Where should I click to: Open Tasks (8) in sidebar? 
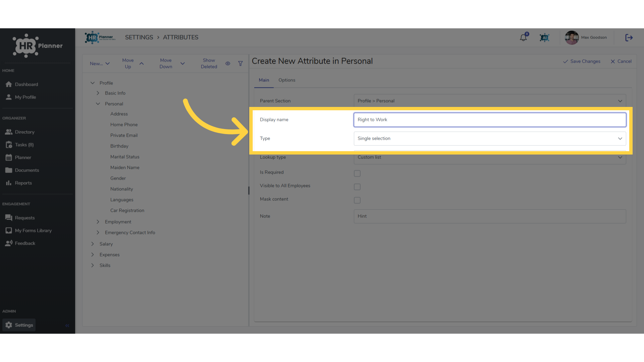20,144
